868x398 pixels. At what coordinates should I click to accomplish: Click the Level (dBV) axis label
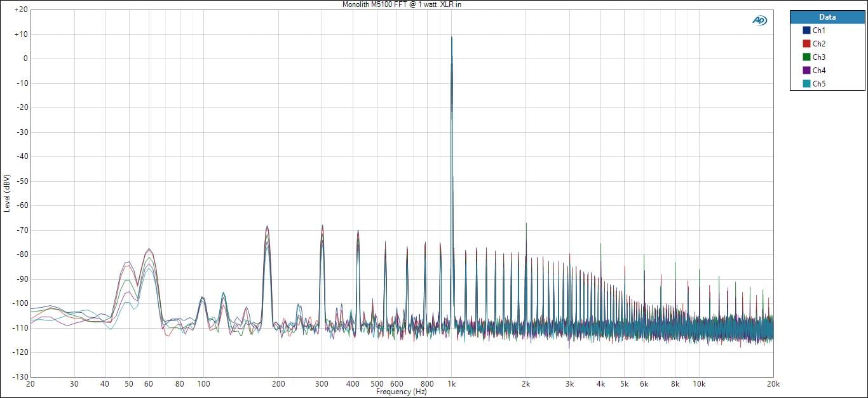[x=6, y=193]
